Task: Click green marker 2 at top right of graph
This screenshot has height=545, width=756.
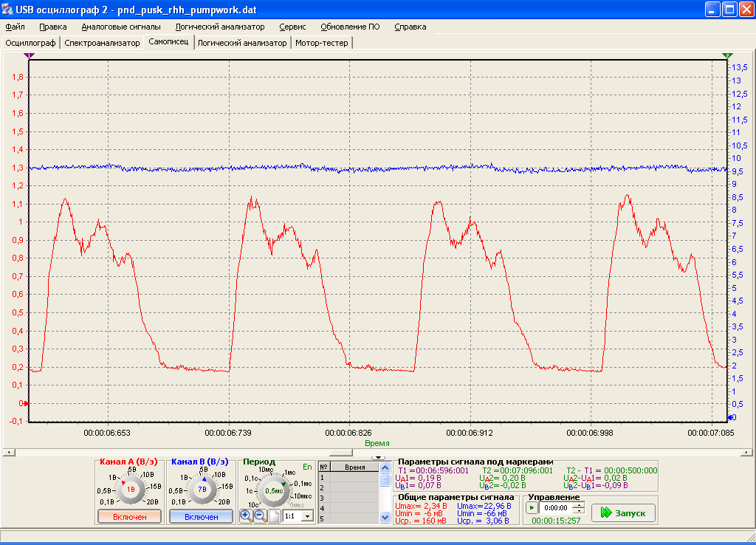Action: pos(727,56)
